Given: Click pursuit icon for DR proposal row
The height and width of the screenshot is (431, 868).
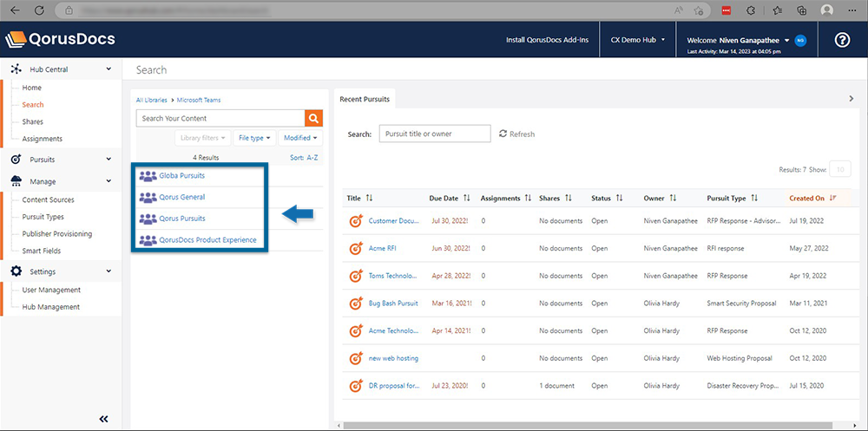Looking at the screenshot, I should pos(356,386).
